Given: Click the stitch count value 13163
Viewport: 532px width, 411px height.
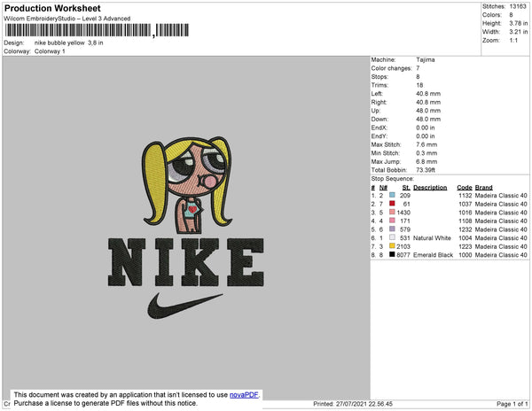Looking at the screenshot, I should coord(518,6).
